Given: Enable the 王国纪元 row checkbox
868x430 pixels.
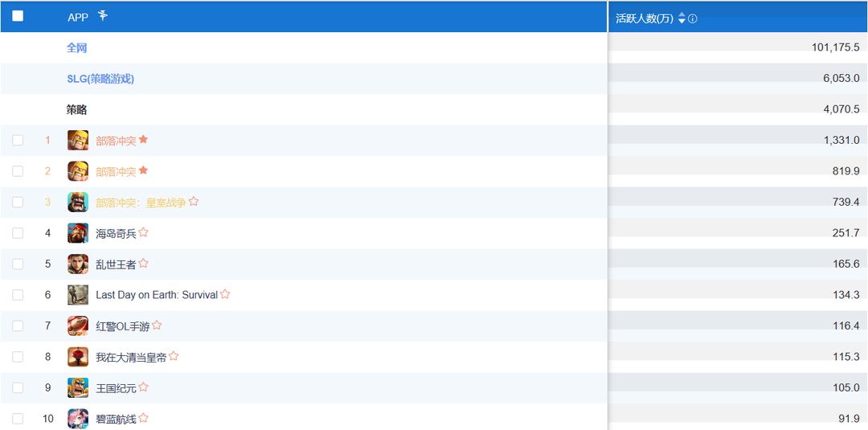Looking at the screenshot, I should click(18, 388).
